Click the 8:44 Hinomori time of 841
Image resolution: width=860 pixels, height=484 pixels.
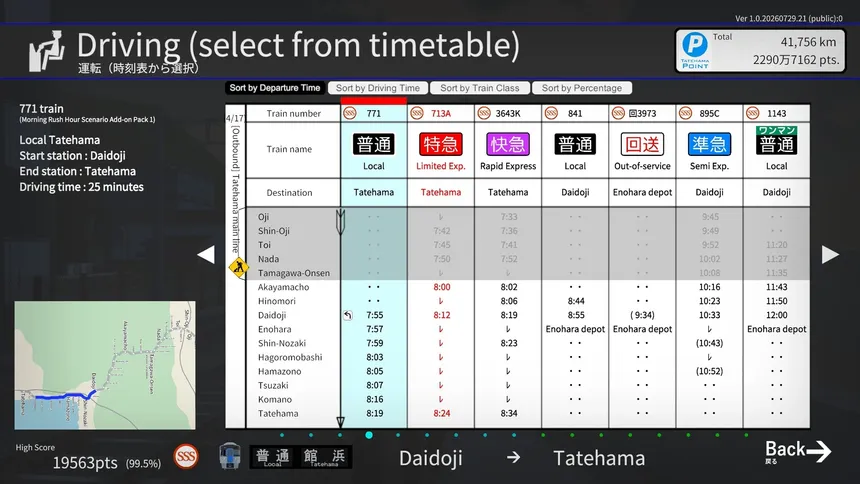pos(576,301)
